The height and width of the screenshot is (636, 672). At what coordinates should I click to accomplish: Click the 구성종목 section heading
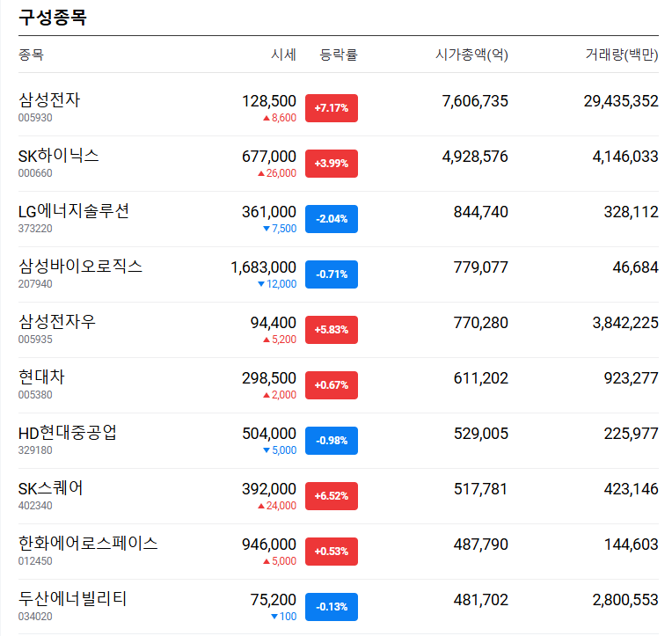pos(53,17)
